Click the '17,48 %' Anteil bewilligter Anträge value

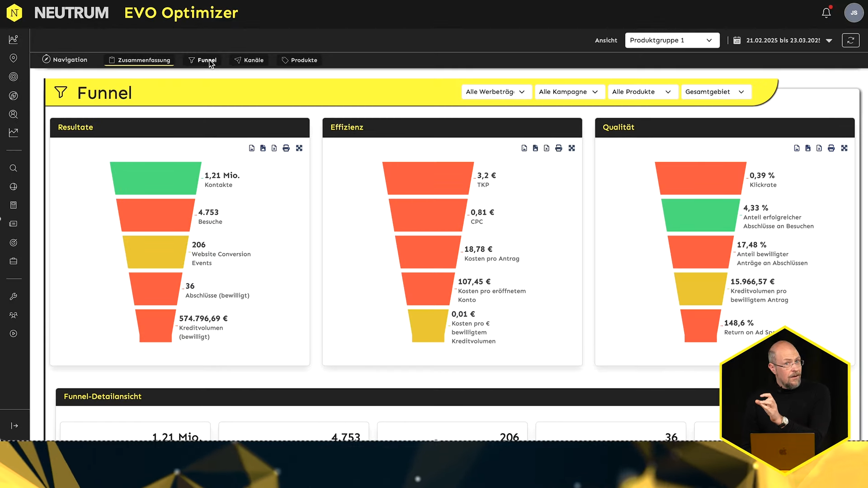pyautogui.click(x=751, y=245)
